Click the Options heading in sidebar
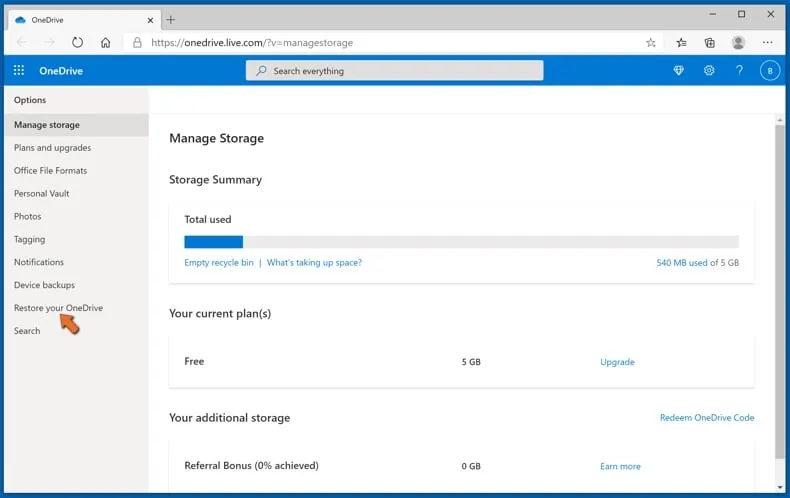The width and height of the screenshot is (790, 498). click(30, 100)
